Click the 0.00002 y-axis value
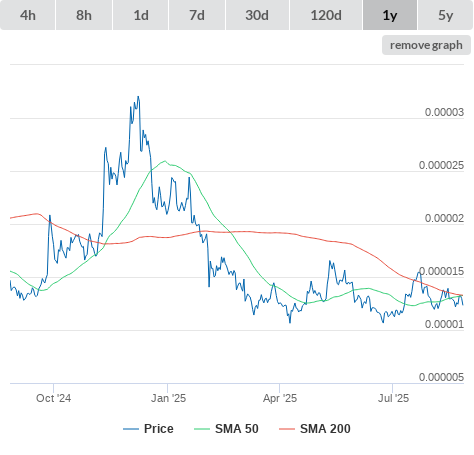474x455 pixels. [444, 218]
